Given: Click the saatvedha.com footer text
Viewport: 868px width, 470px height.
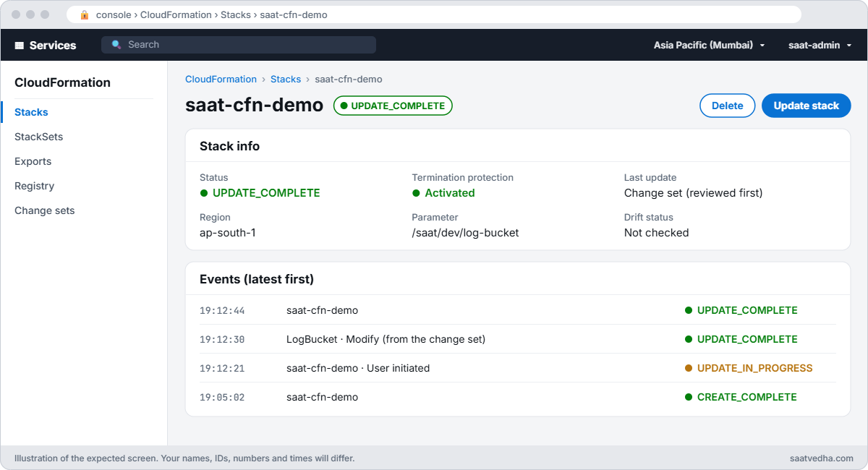Looking at the screenshot, I should point(822,458).
